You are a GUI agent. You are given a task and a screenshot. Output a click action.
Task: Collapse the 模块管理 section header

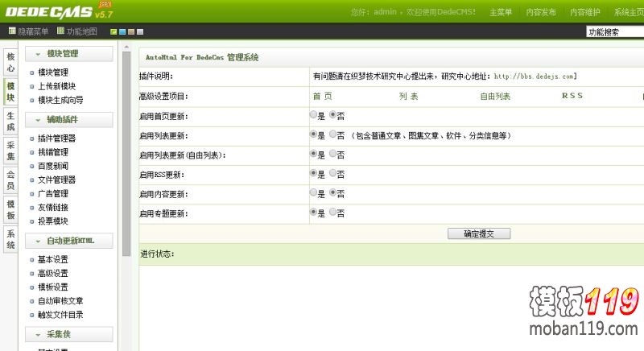click(x=69, y=54)
